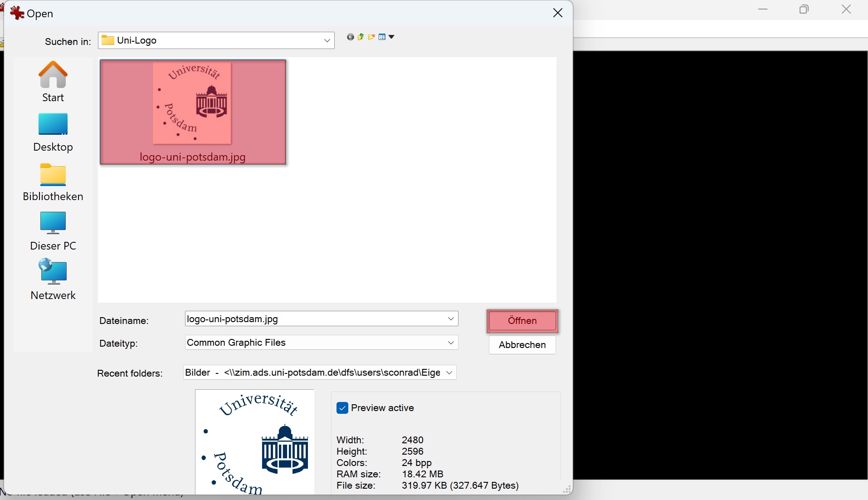This screenshot has width=868, height=500.
Task: Click the File size value 319.97 KB
Action: click(460, 485)
